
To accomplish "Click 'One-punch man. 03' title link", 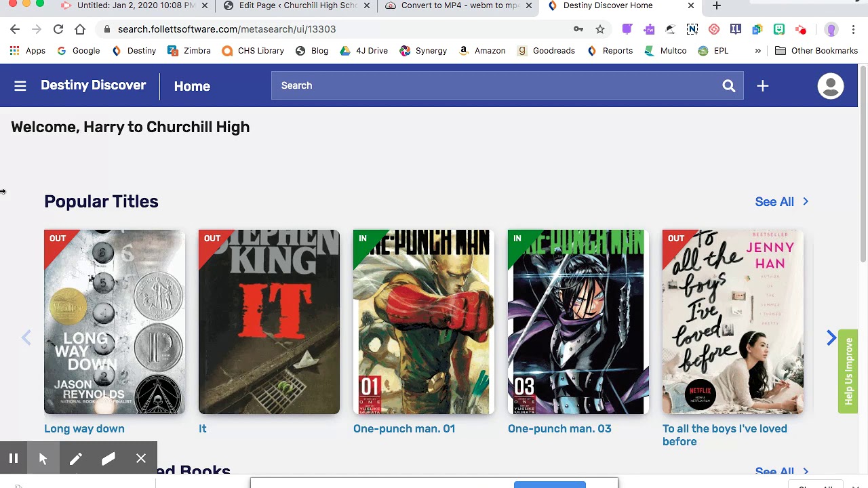I will click(559, 429).
